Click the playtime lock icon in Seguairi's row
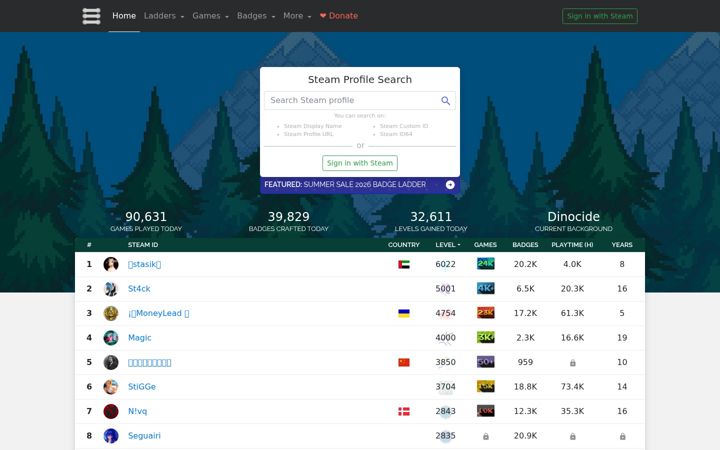This screenshot has height=450, width=720. (573, 436)
